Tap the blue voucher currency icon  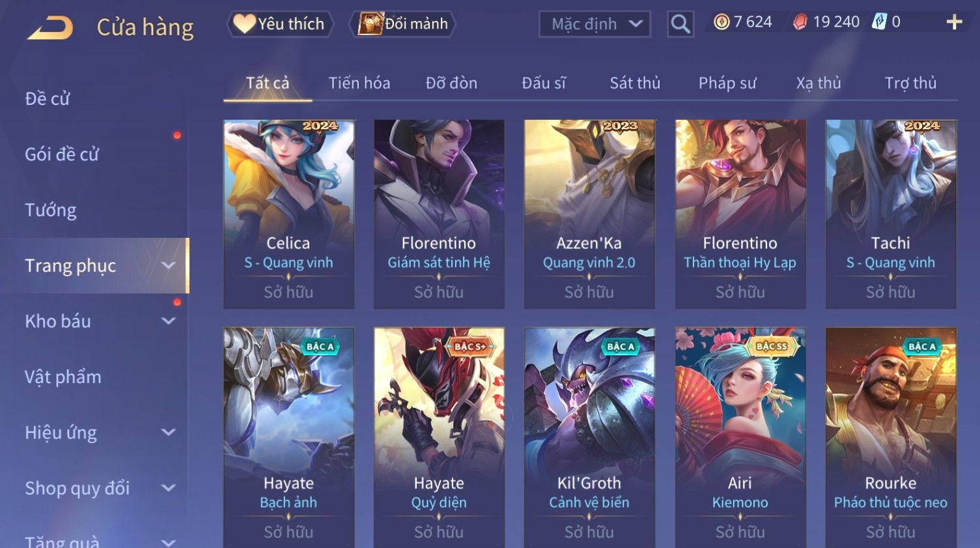[879, 22]
